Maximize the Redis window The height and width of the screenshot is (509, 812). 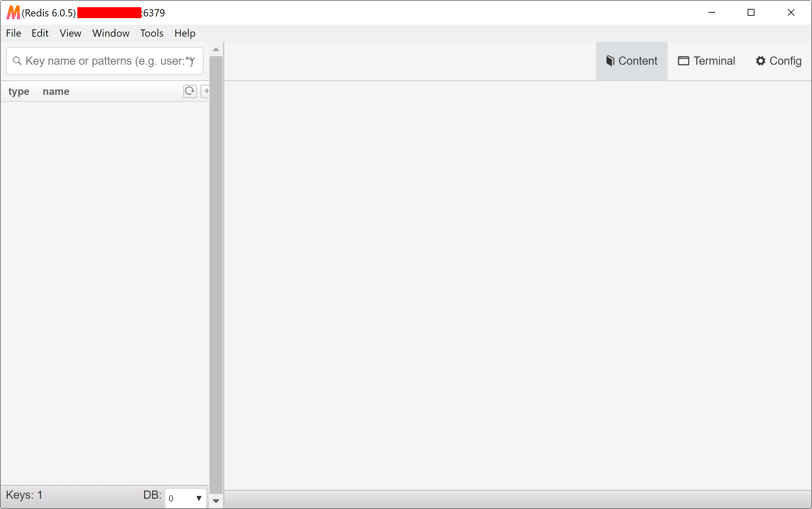click(x=751, y=13)
